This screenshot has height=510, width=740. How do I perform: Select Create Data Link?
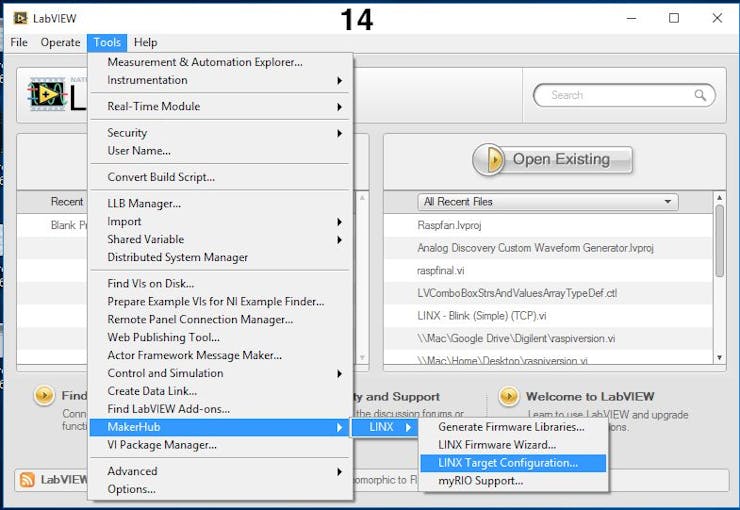[x=221, y=392]
